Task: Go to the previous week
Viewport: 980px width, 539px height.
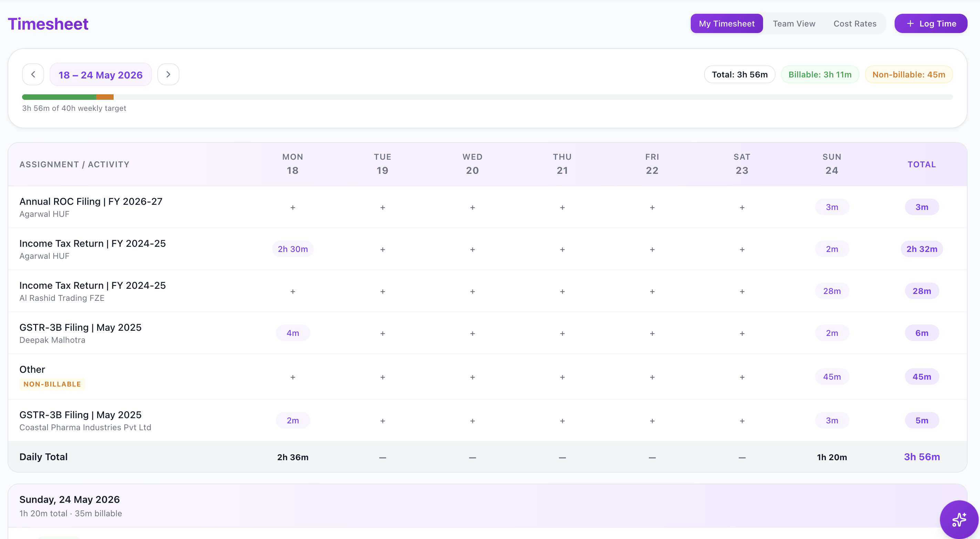Action: (x=33, y=75)
